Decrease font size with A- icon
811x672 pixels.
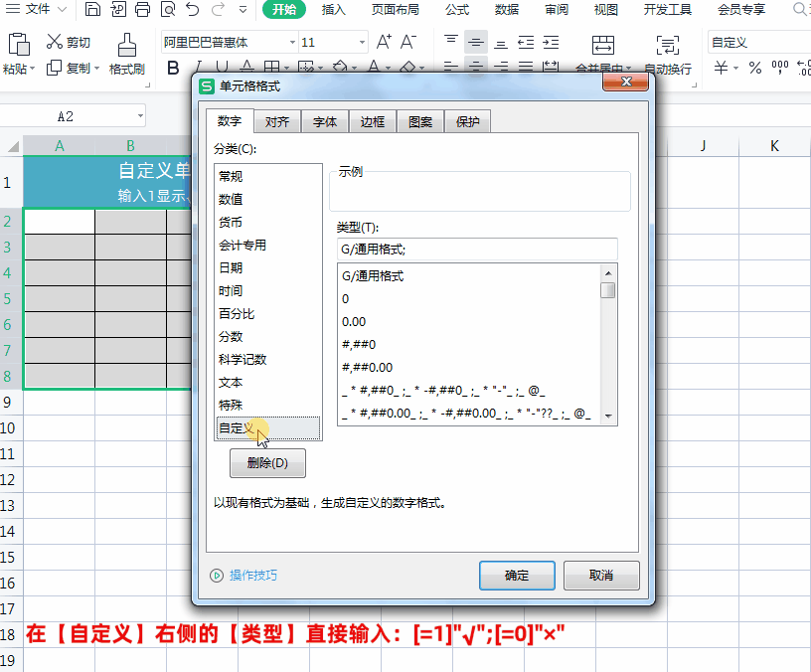(408, 42)
